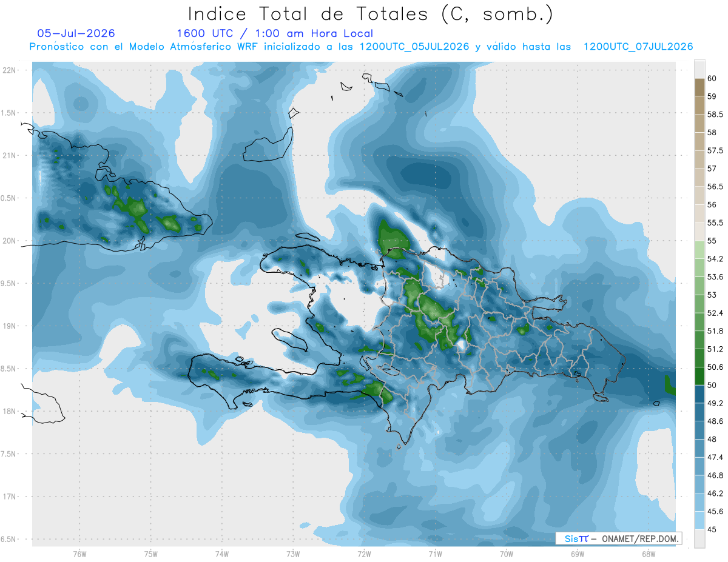Pick the dark green swatch between 50 and 50.6
The width and height of the screenshot is (728, 562).
pyautogui.click(x=699, y=376)
